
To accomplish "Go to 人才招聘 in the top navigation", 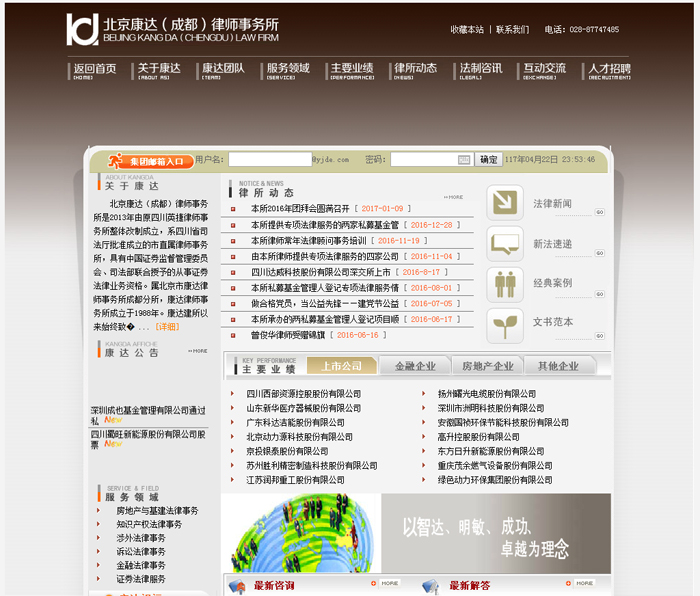I will (609, 71).
